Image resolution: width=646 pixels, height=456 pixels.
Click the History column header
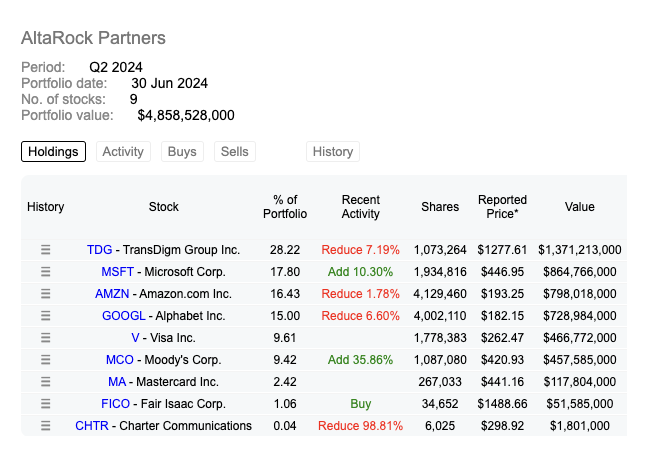coord(46,207)
